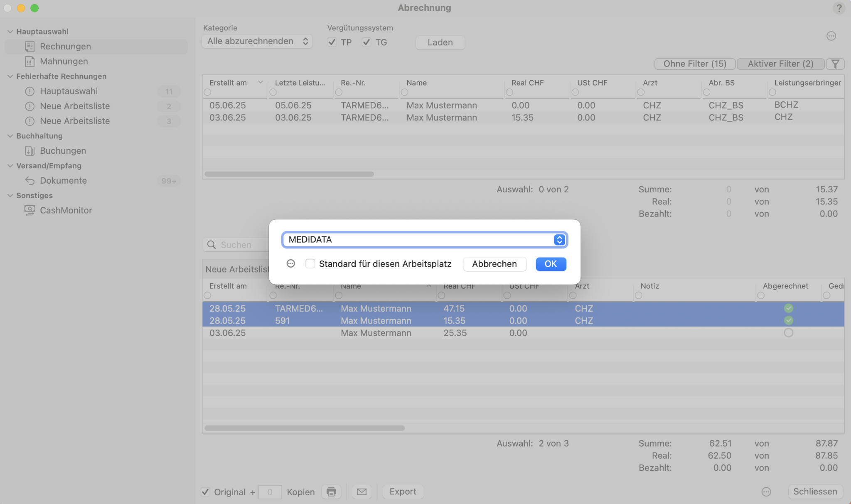Open the Kategorie dropdown Alle abzurechnenden
This screenshot has height=504, width=851.
[x=257, y=41]
